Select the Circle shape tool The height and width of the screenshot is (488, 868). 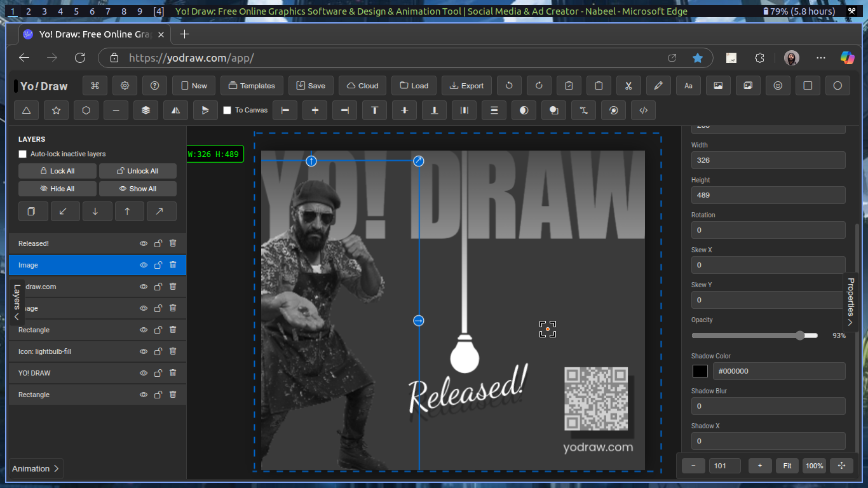837,85
